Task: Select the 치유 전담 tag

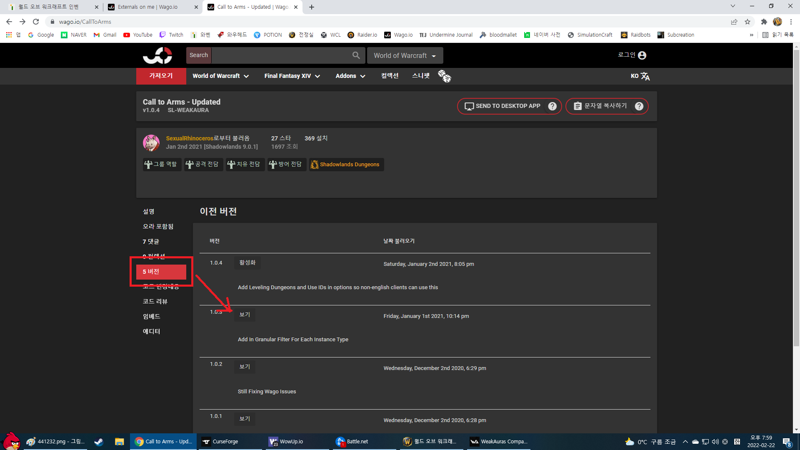Action: [x=244, y=164]
